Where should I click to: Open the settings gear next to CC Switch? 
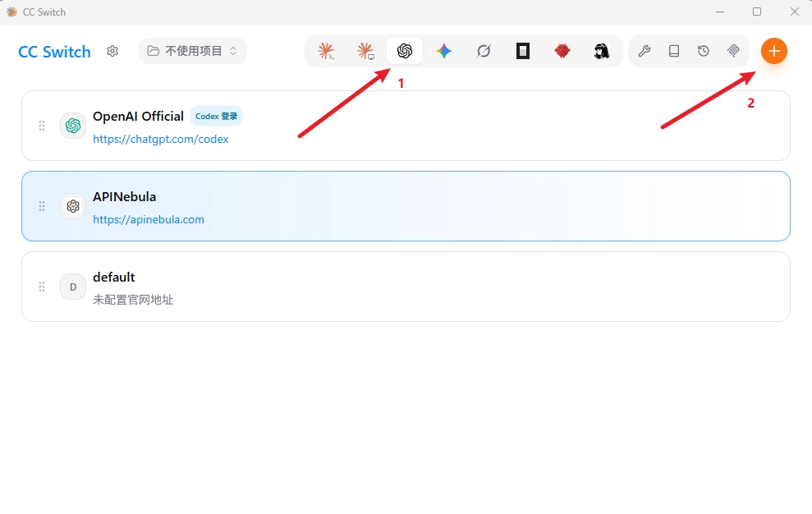[x=112, y=51]
